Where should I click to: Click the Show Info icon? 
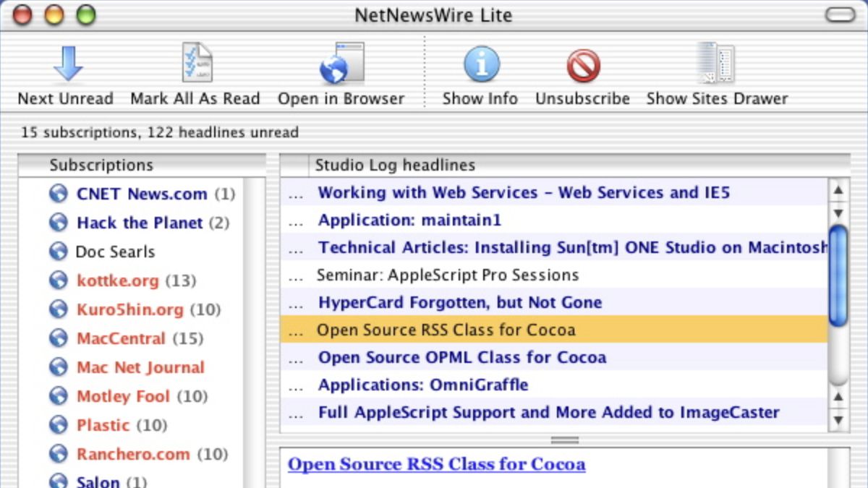coord(481,64)
